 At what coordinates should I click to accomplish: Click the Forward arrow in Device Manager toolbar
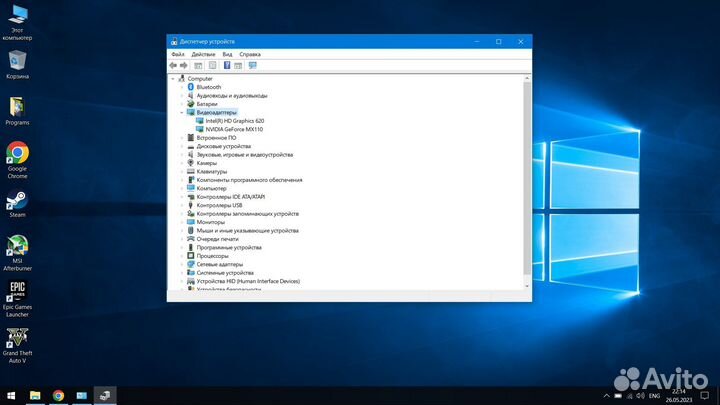point(184,66)
